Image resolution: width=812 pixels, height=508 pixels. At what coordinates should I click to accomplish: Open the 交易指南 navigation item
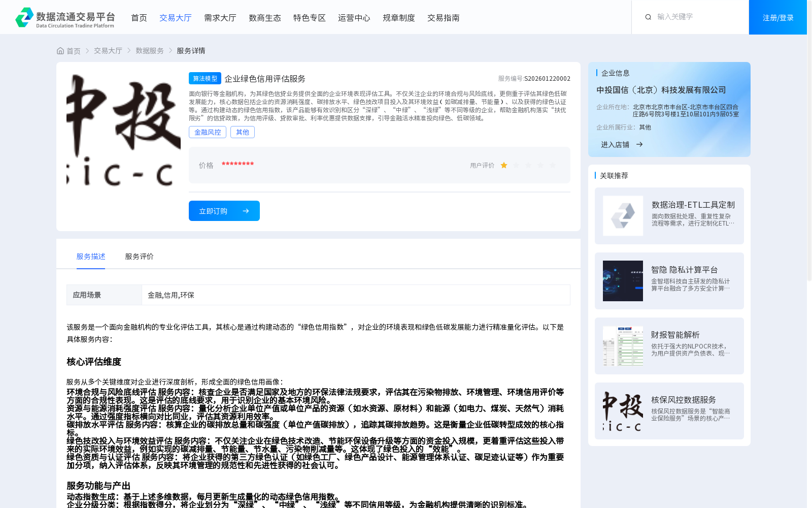[444, 18]
